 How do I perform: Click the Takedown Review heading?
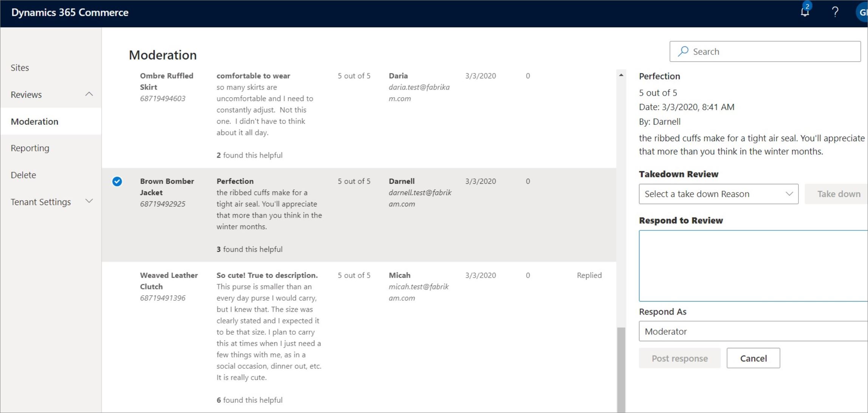coord(679,174)
